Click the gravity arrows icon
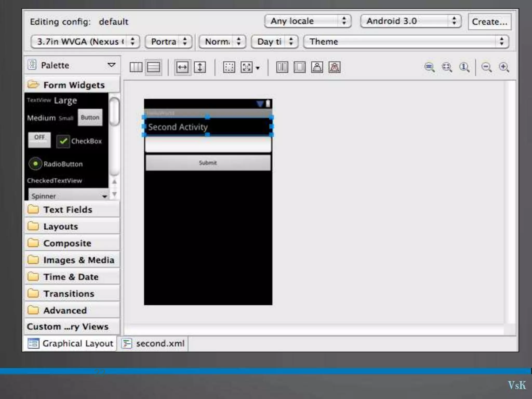532x399 pixels. pyautogui.click(x=247, y=67)
